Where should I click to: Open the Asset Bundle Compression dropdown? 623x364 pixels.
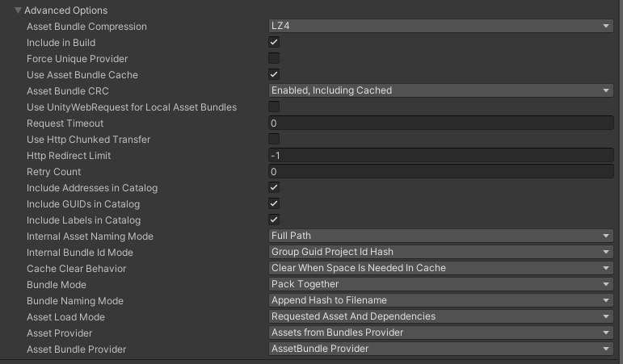[440, 27]
